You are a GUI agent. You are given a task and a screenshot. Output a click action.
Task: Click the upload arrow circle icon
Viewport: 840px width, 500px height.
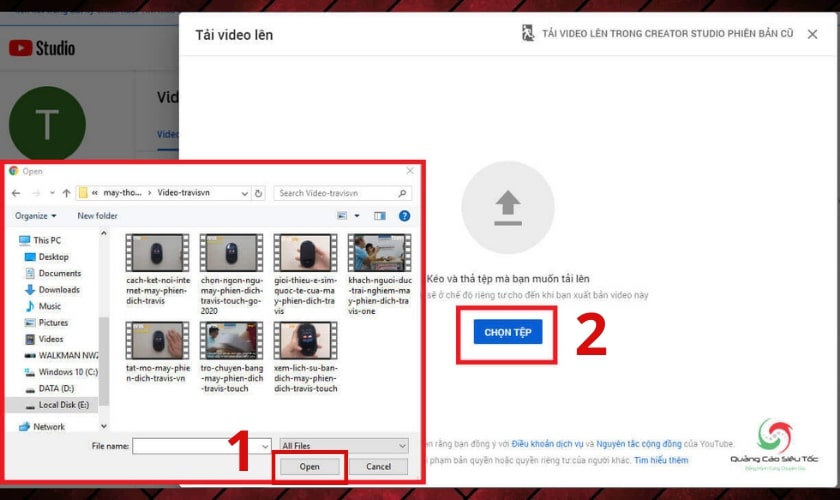508,207
